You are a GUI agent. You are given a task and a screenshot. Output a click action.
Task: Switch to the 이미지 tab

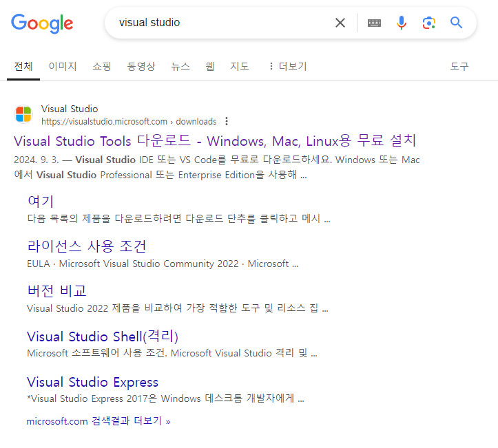coord(63,66)
